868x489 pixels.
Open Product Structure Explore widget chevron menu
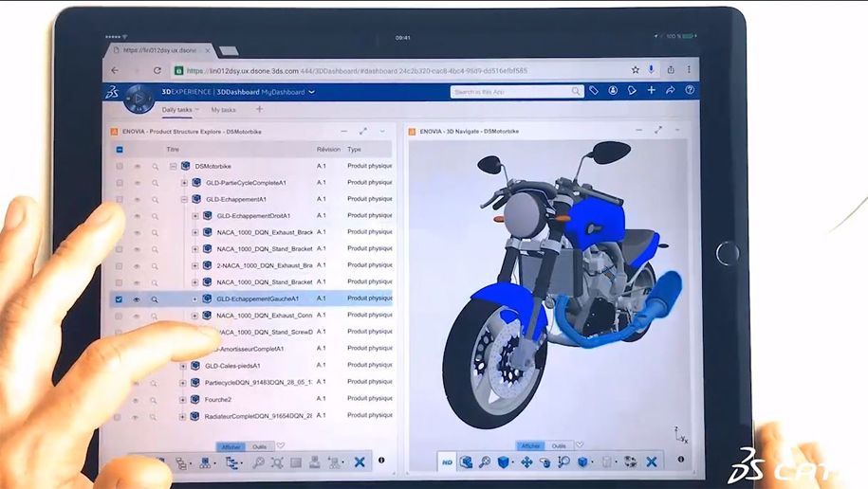[382, 131]
